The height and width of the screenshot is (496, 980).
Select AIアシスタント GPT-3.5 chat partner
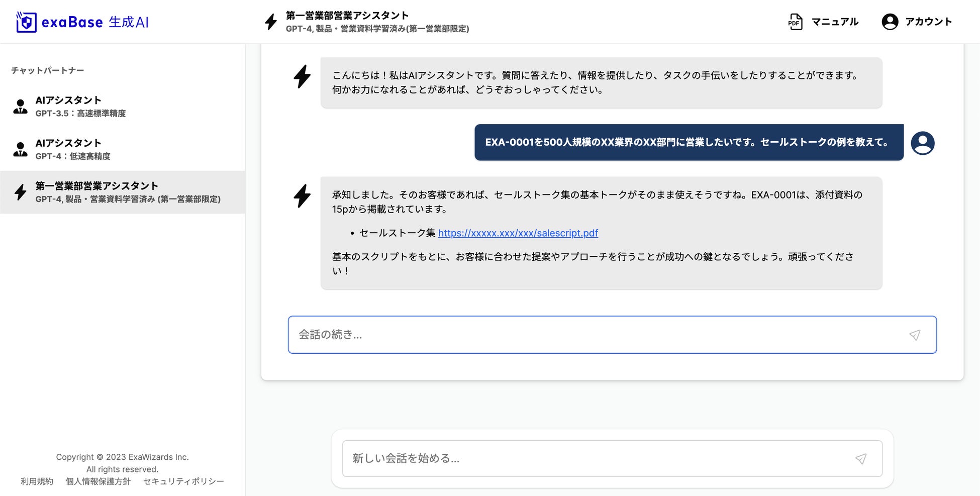80,107
